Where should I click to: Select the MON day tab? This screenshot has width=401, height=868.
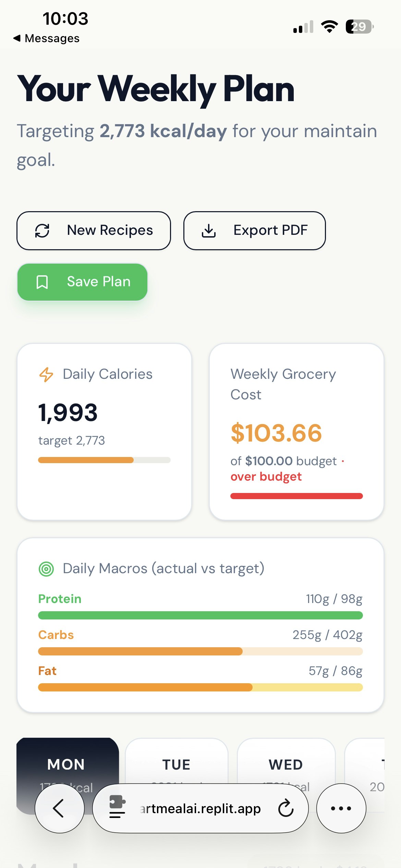(66, 764)
